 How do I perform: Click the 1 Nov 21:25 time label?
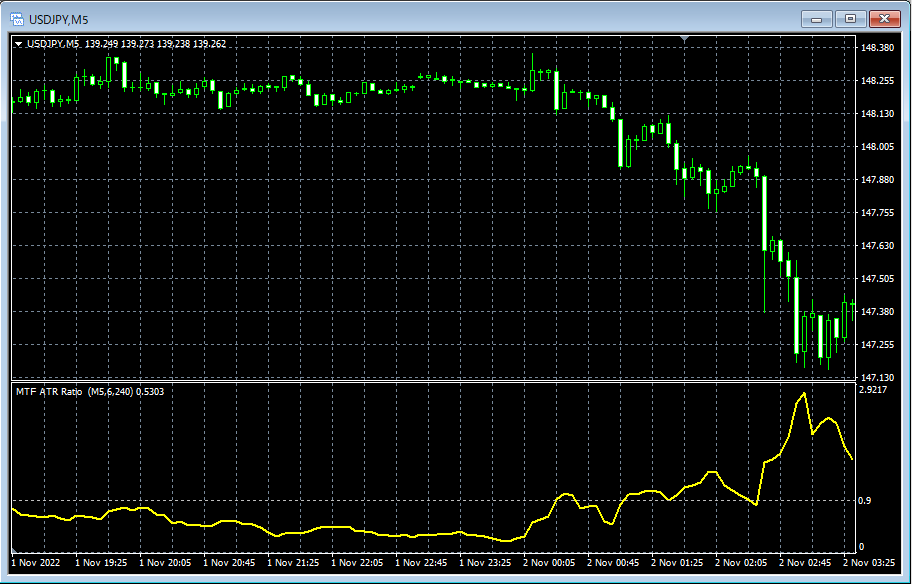tap(293, 562)
